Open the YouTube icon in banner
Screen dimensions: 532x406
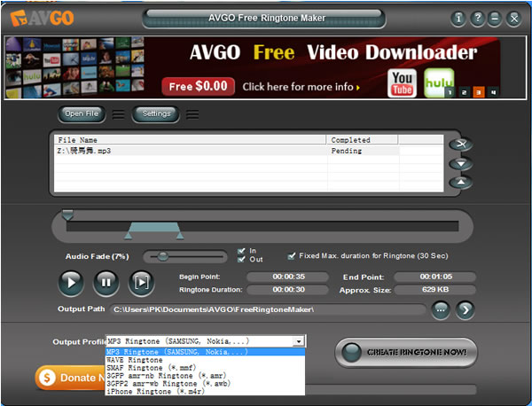402,83
